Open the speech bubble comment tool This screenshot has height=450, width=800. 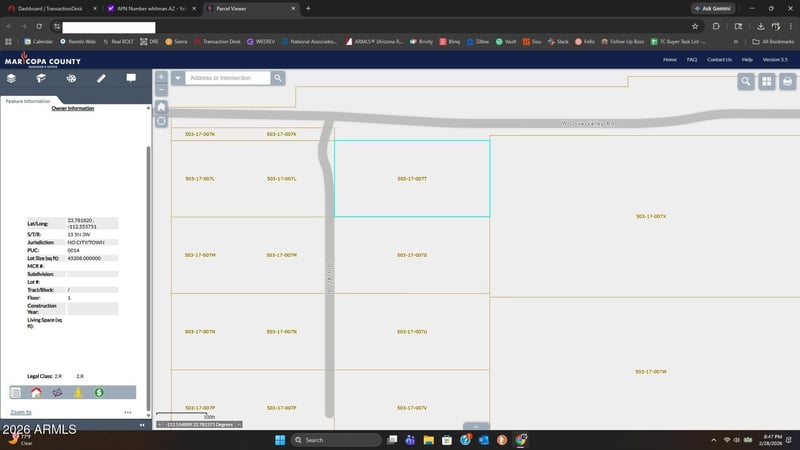[x=131, y=78]
